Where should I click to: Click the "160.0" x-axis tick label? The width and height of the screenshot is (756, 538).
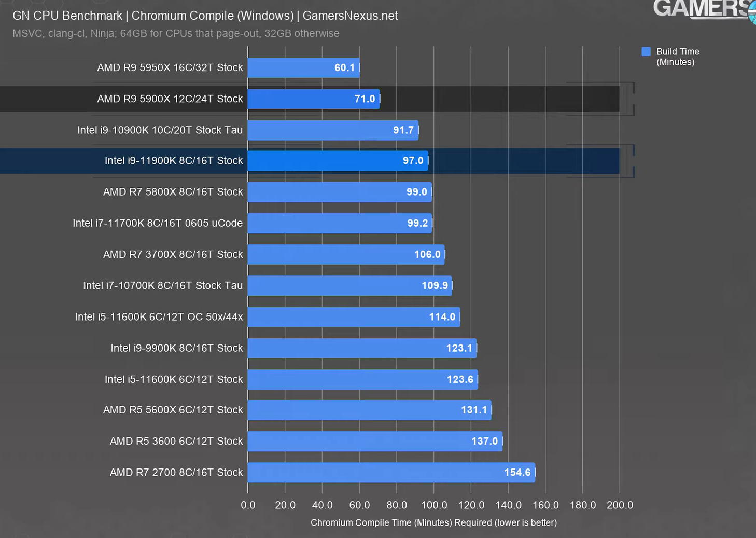click(x=545, y=505)
